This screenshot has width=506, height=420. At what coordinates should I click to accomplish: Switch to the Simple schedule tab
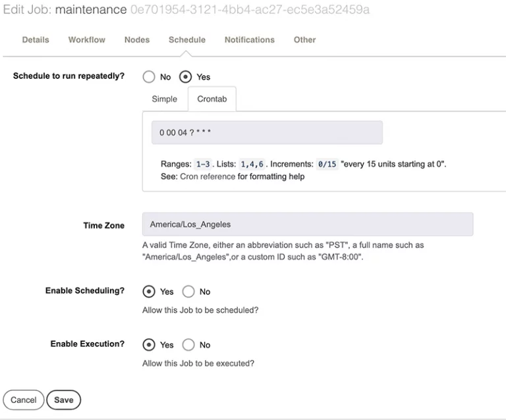(165, 99)
